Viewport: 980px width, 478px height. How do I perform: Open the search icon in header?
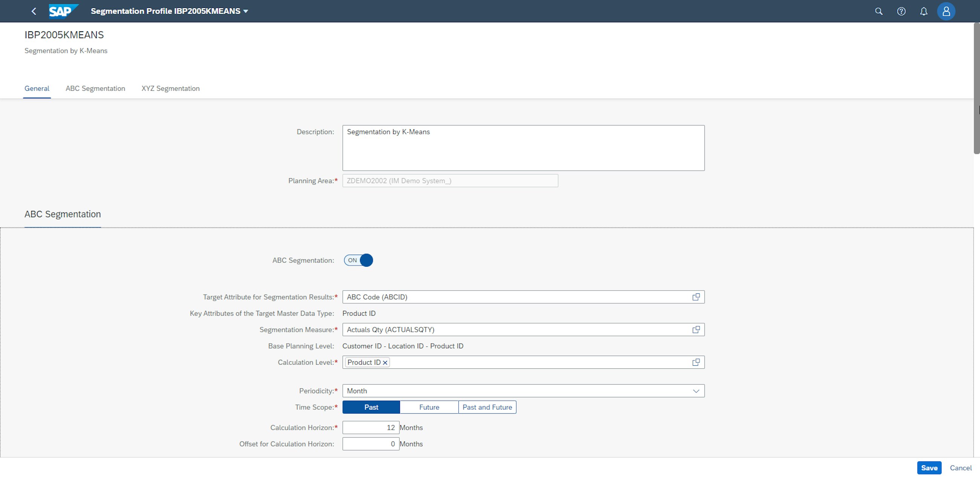pos(879,11)
